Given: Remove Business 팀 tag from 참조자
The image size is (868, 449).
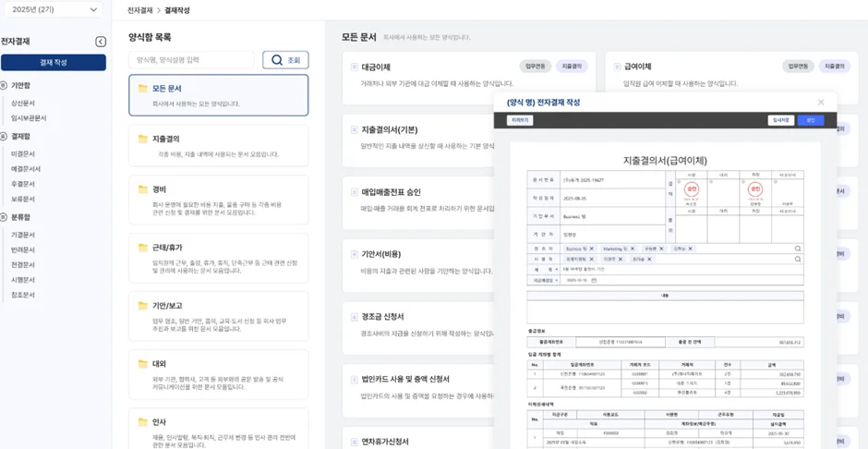Looking at the screenshot, I should tap(592, 249).
